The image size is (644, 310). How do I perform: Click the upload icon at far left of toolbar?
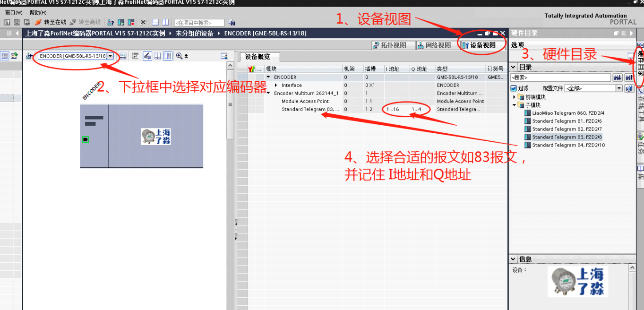click(7, 22)
